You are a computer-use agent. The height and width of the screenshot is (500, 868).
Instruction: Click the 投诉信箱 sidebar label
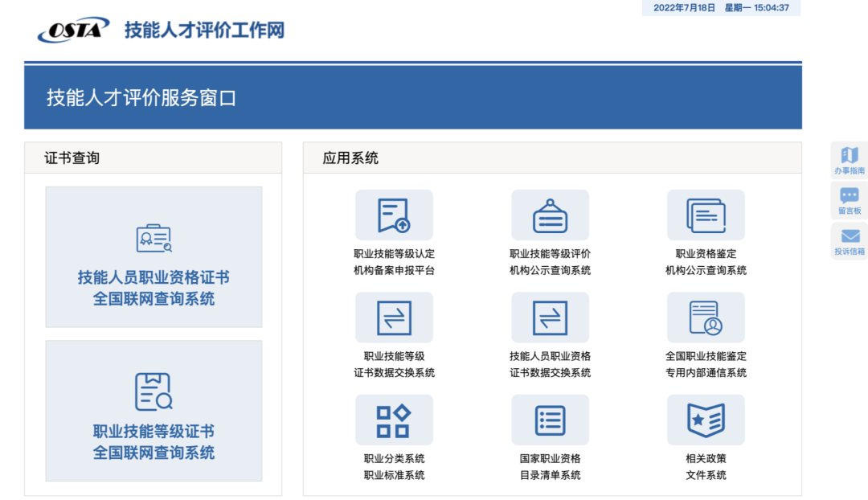coord(850,252)
